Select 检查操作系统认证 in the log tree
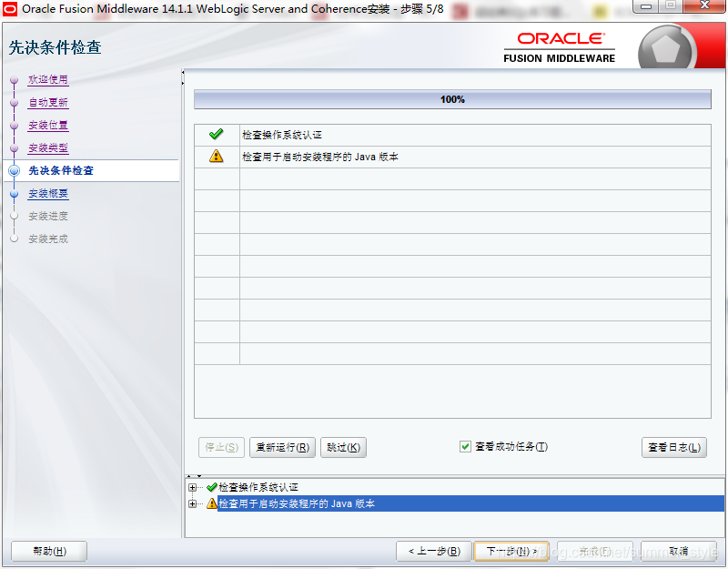 (258, 487)
